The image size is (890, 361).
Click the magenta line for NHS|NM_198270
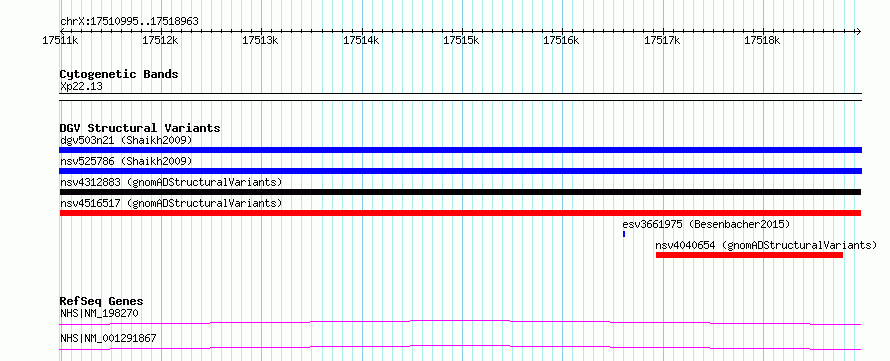(460, 323)
